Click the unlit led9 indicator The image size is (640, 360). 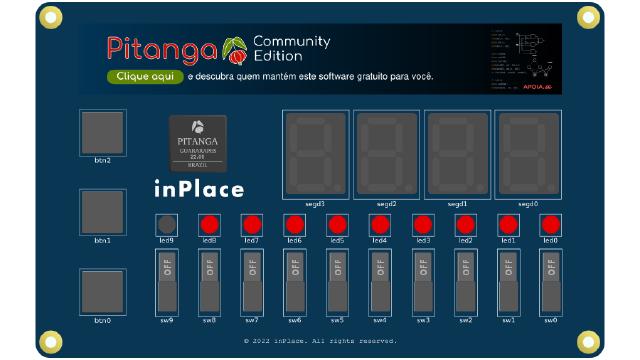point(167,225)
